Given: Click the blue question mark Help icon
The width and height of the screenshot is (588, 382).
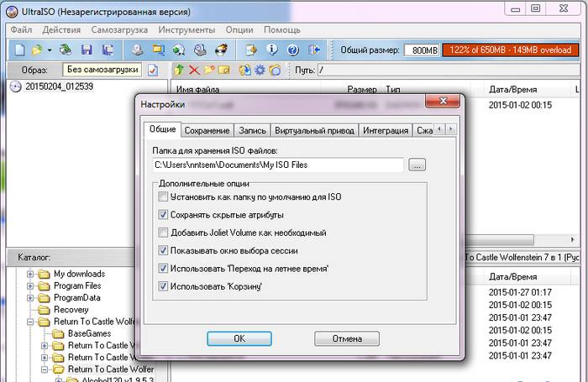Looking at the screenshot, I should coord(293,50).
